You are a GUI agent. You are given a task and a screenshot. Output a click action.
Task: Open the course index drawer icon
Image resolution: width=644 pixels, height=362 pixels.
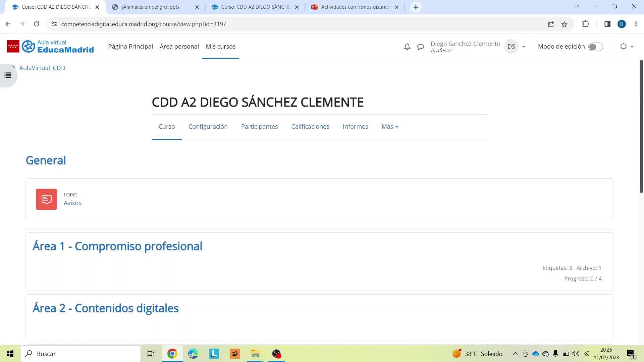point(8,75)
